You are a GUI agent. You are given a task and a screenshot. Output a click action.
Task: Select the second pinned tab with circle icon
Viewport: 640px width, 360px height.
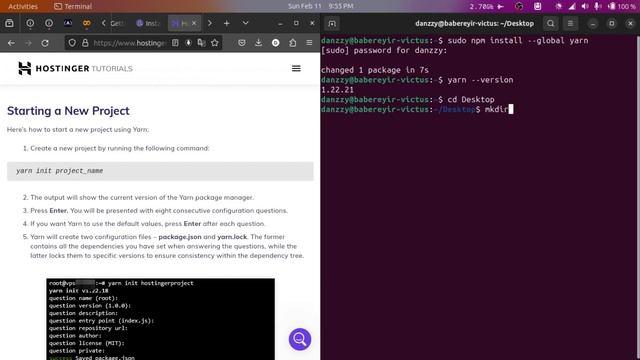[x=49, y=23]
